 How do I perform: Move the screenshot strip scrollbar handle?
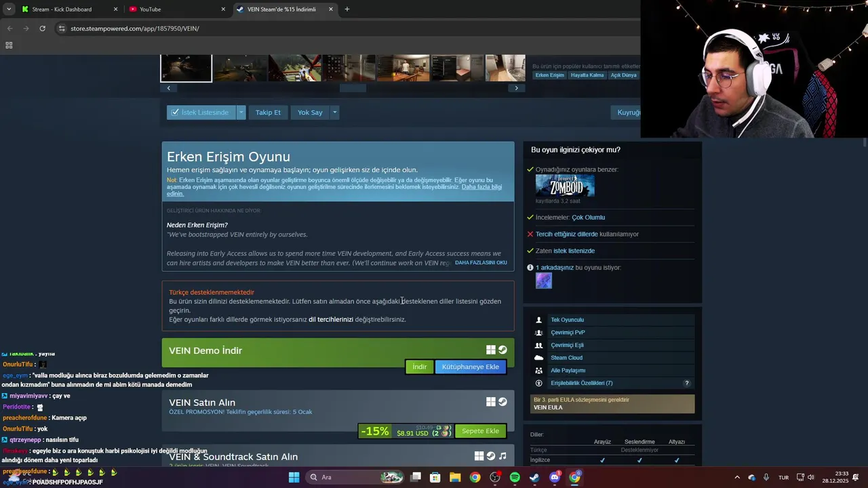(353, 88)
